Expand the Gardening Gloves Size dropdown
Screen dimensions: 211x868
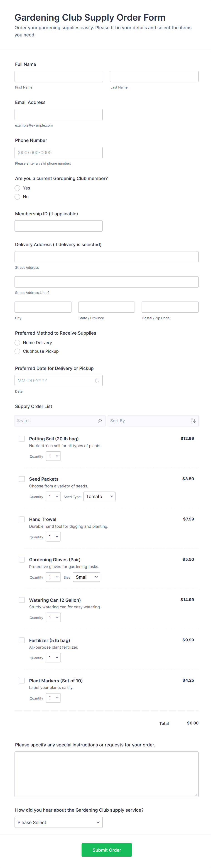point(86,577)
